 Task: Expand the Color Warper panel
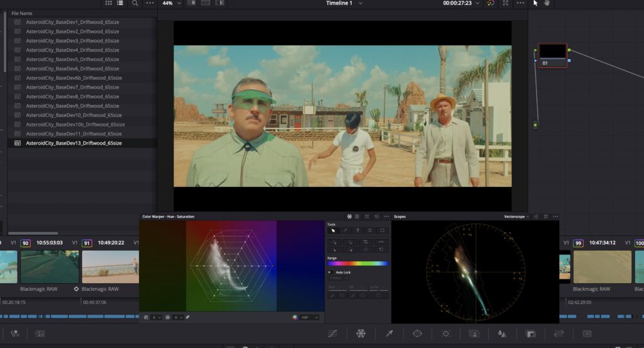click(x=367, y=216)
